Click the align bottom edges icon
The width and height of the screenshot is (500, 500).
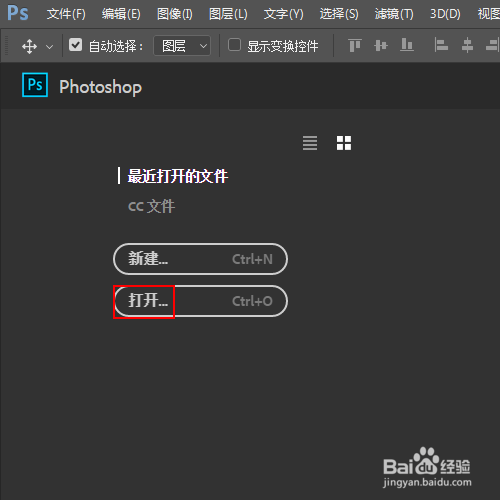[407, 45]
